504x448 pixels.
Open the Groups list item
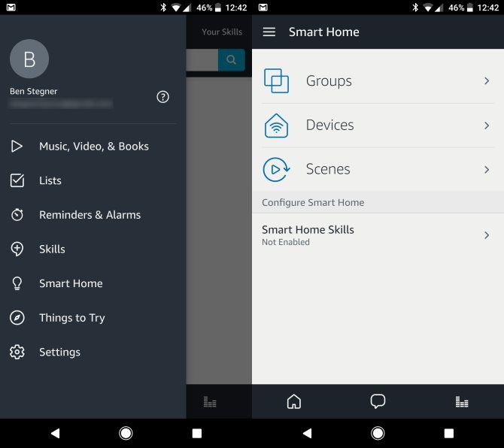[378, 80]
